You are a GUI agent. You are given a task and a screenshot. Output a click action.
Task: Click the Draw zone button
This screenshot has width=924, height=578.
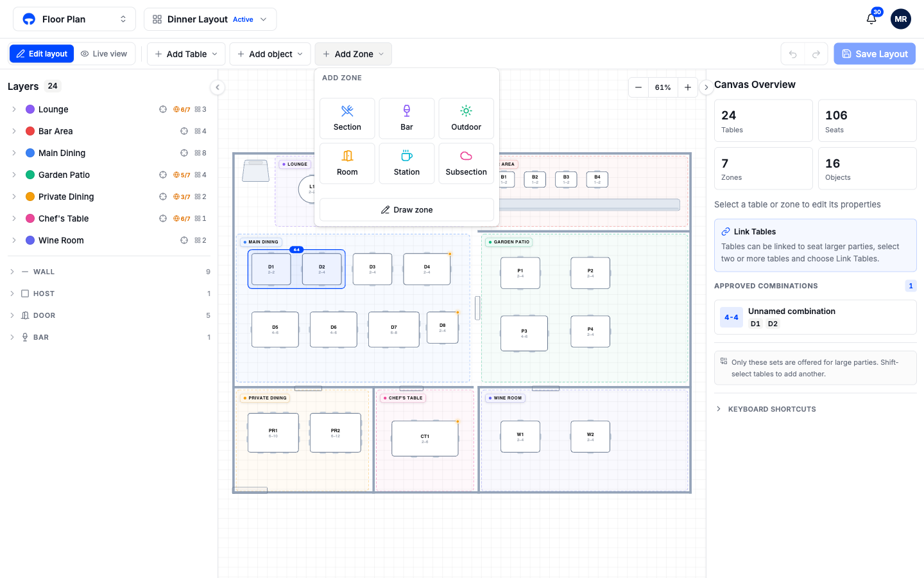[407, 210]
